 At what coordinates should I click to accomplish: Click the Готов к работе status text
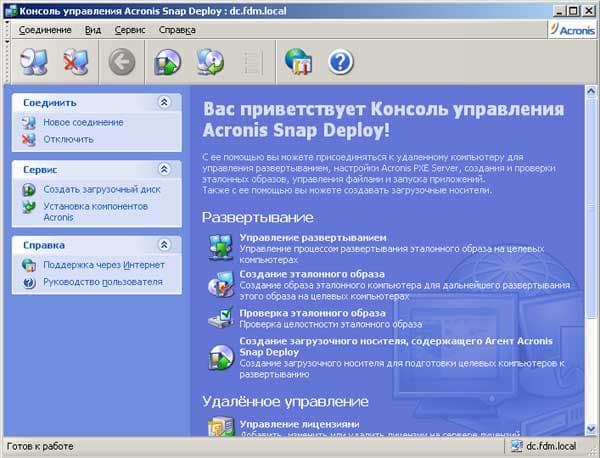click(x=40, y=446)
